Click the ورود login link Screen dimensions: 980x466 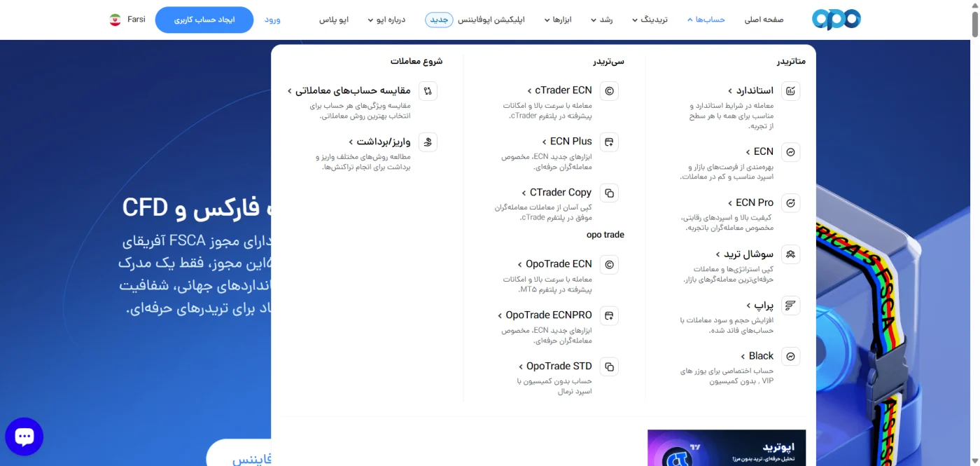coord(272,20)
